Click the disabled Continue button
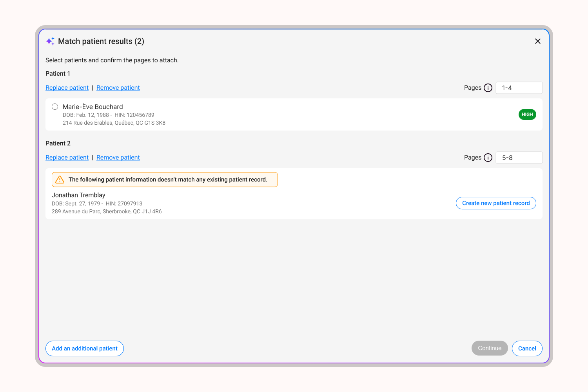The width and height of the screenshot is (588, 392). (x=490, y=348)
